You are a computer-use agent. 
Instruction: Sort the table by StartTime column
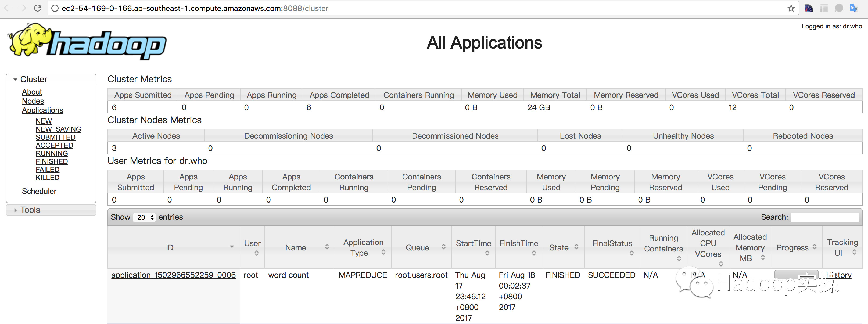click(474, 247)
